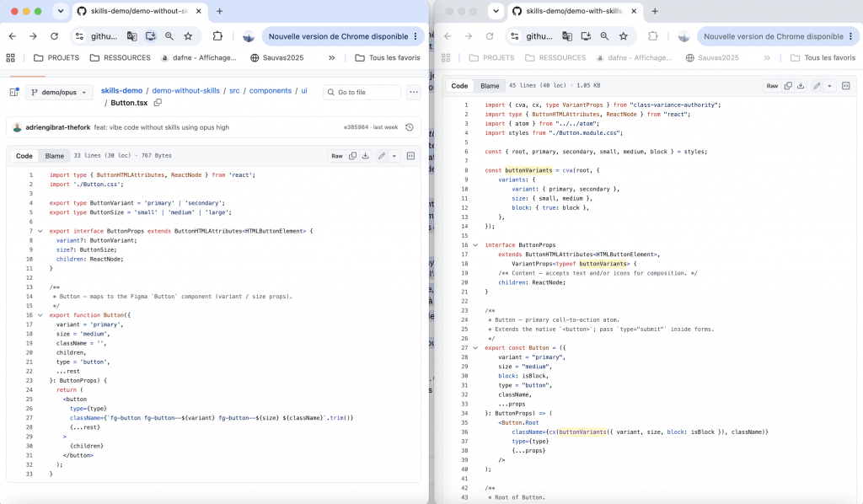This screenshot has width=863, height=504.
Task: Open commit history clock icon
Action: tap(410, 127)
